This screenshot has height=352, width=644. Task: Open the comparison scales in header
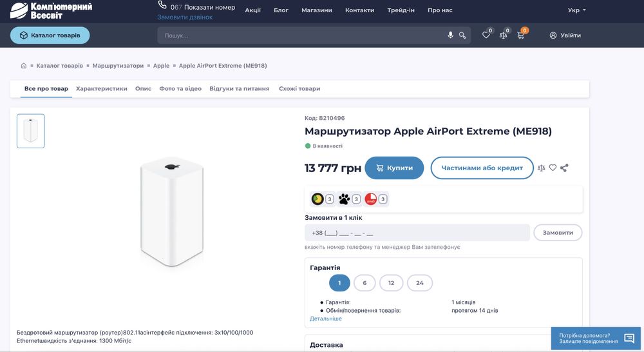coord(504,35)
